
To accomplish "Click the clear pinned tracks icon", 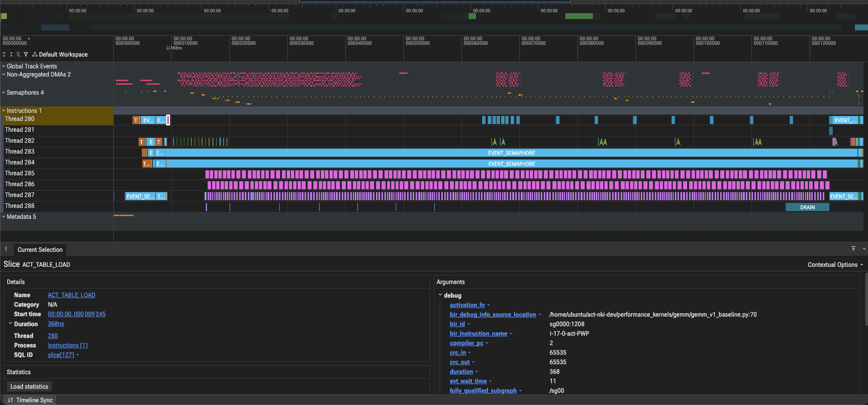I will pyautogui.click(x=19, y=54).
